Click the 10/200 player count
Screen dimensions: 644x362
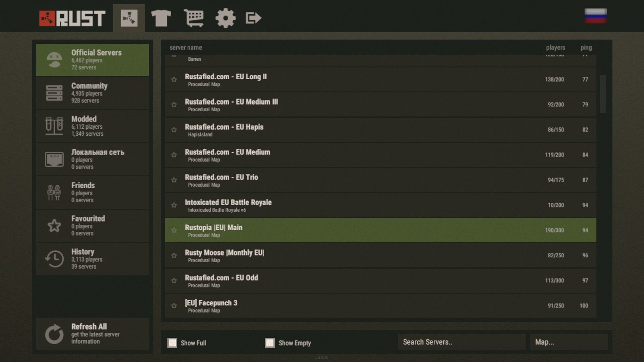[556, 205]
